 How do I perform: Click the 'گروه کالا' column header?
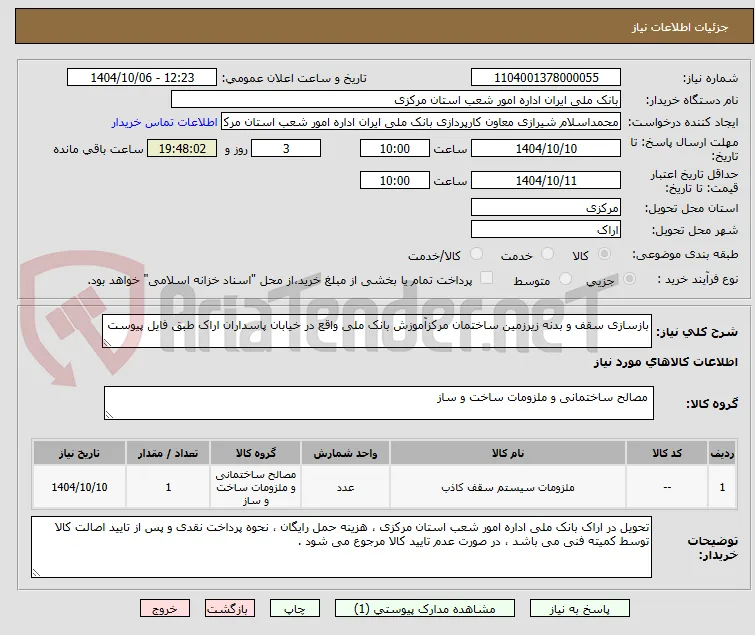pos(256,453)
